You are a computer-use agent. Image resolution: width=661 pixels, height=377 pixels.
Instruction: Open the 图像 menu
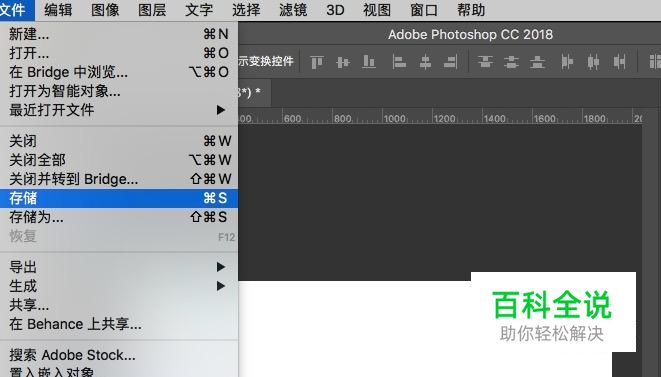click(105, 10)
